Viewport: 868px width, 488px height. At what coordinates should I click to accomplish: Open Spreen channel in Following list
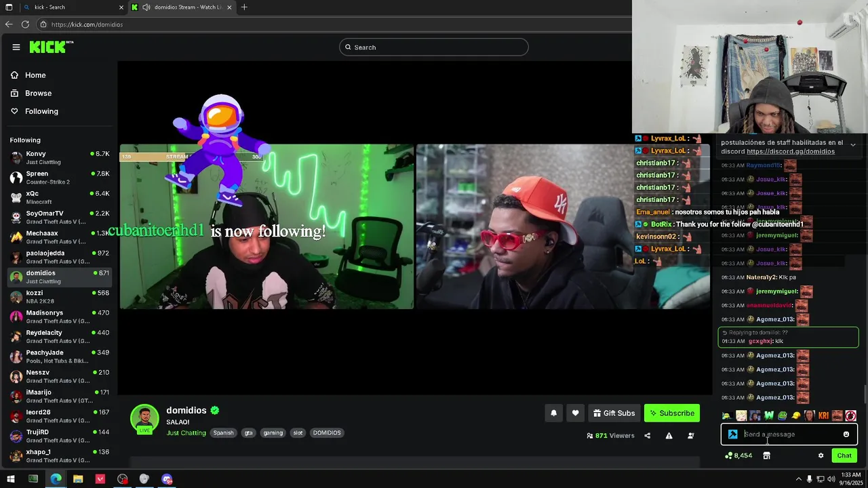tap(60, 178)
